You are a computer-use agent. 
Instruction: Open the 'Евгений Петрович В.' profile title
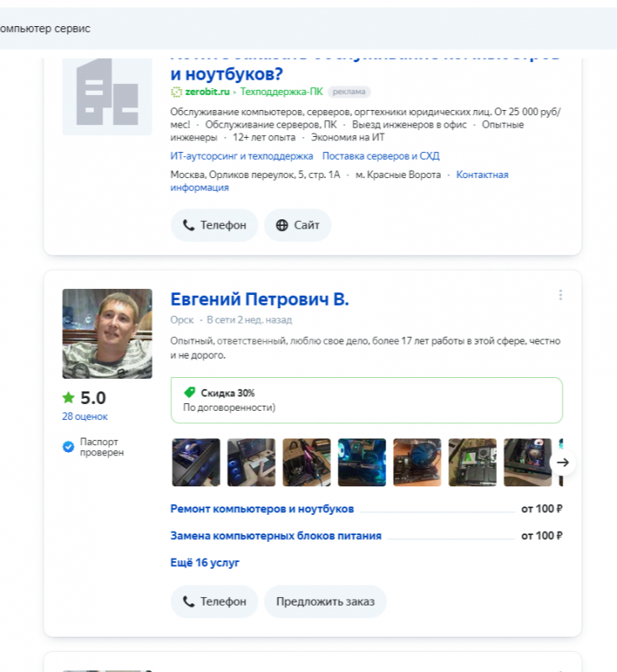tap(259, 299)
